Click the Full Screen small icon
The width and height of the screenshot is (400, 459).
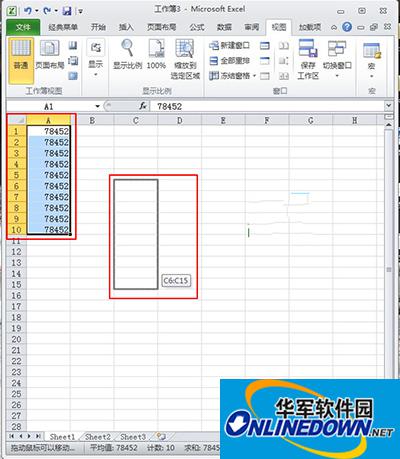[x=73, y=76]
